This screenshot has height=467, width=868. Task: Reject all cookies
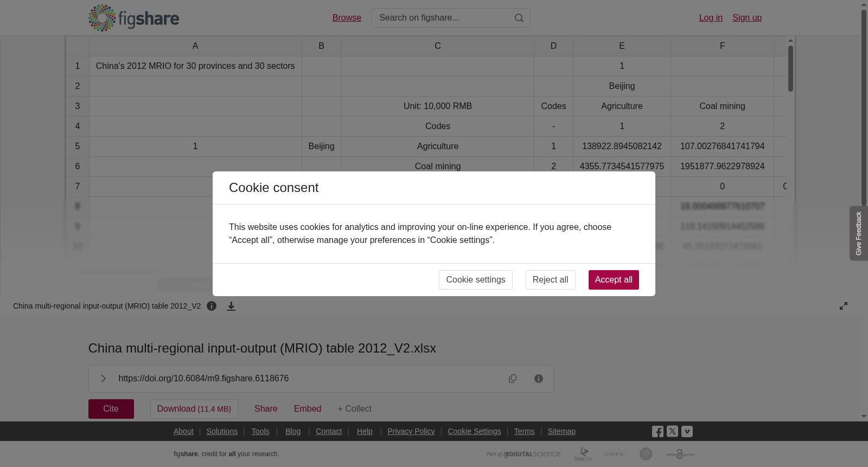point(551,280)
